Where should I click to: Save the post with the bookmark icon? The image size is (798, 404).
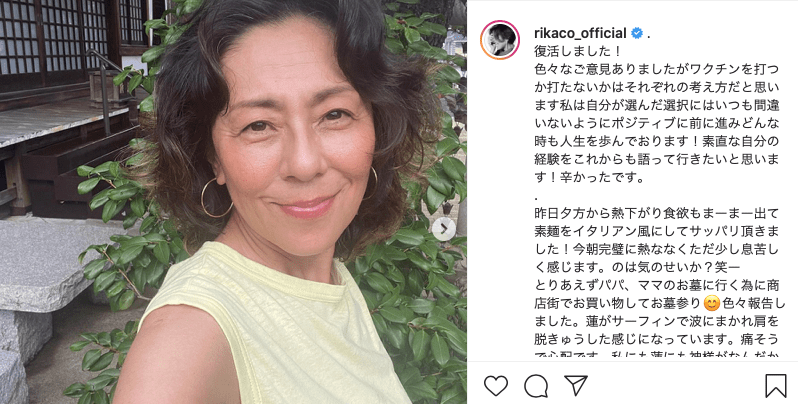point(776,386)
